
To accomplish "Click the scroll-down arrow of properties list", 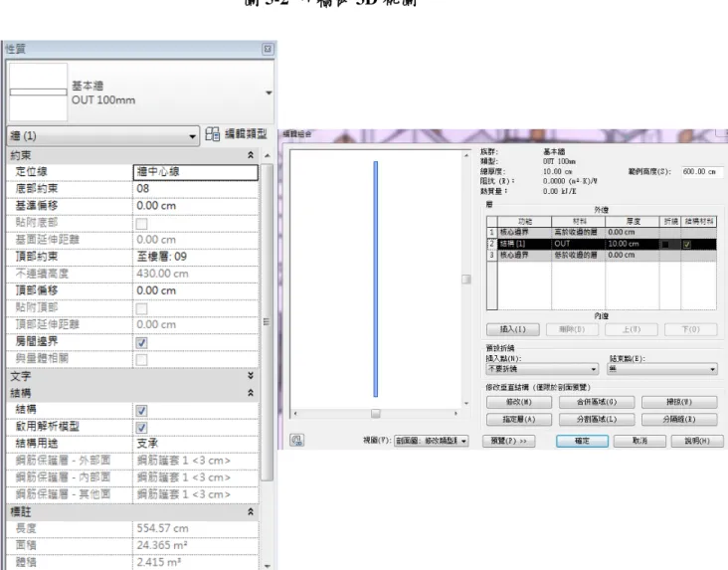I will [x=267, y=565].
